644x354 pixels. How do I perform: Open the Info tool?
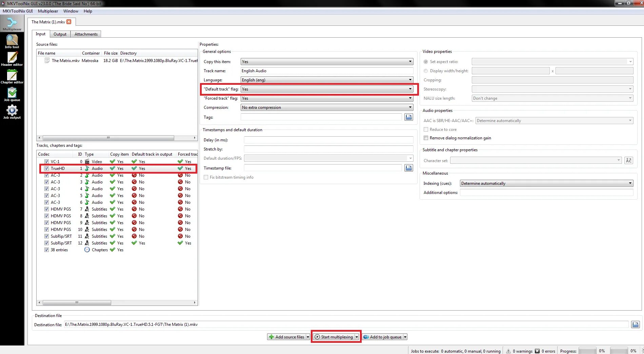12,41
